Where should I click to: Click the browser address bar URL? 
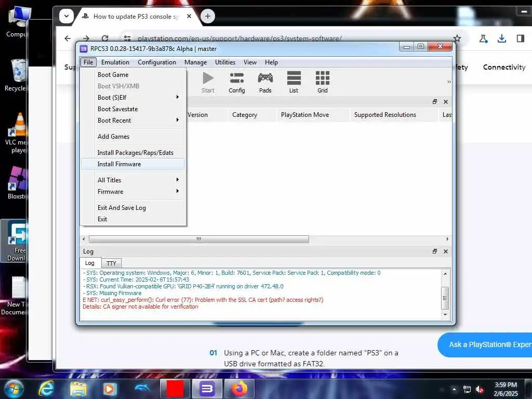[240, 38]
